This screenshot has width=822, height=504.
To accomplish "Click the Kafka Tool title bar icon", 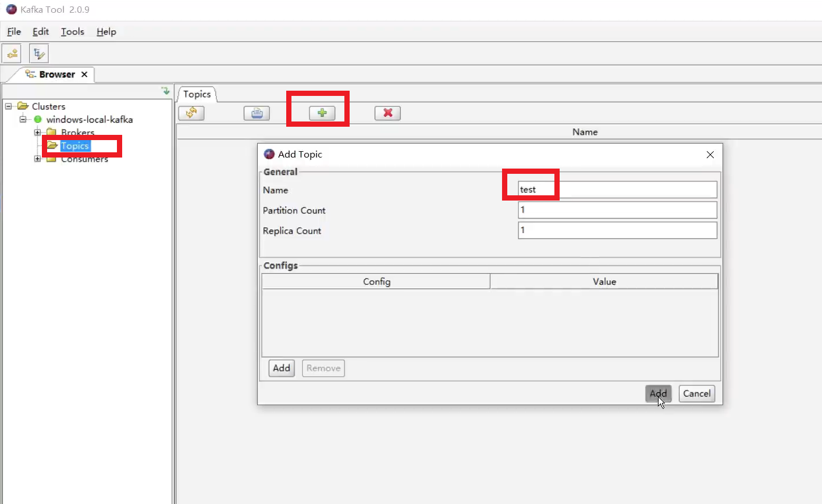I will pyautogui.click(x=11, y=9).
